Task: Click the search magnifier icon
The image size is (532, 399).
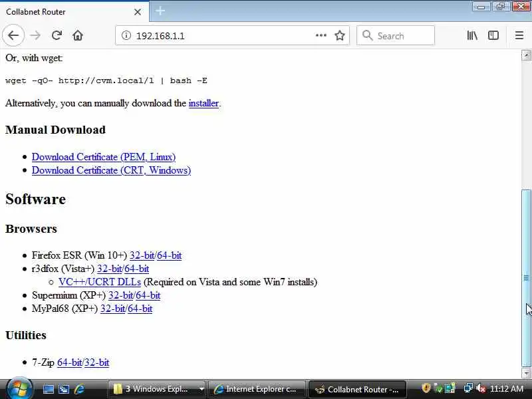Action: coord(367,35)
